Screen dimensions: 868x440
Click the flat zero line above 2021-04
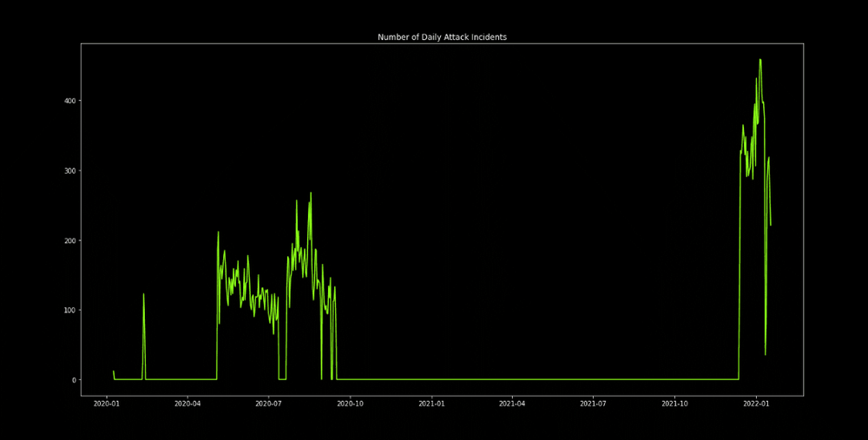(x=511, y=379)
